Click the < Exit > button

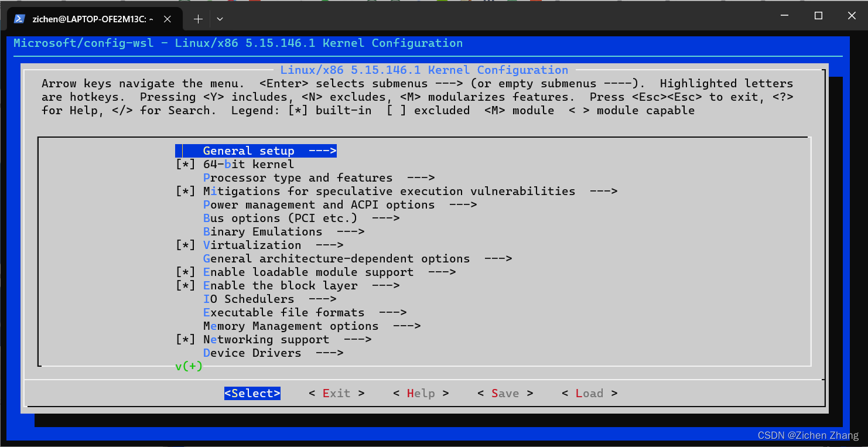point(337,393)
